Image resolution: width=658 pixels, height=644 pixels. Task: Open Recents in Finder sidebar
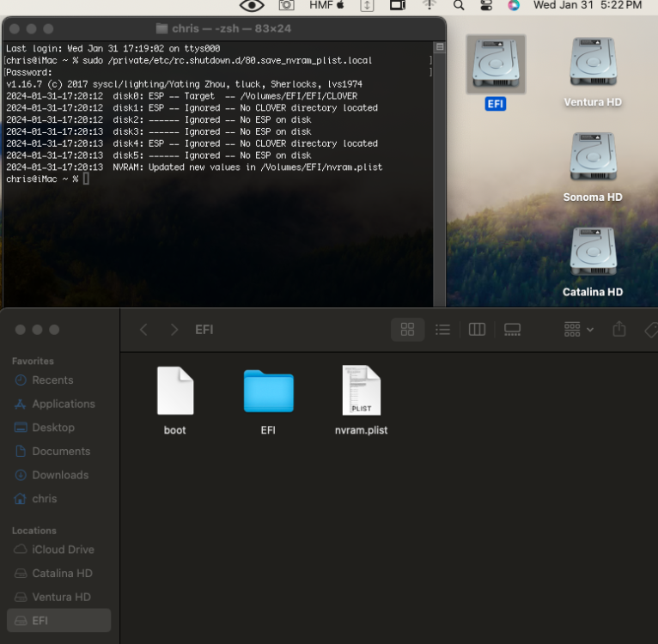[52, 380]
